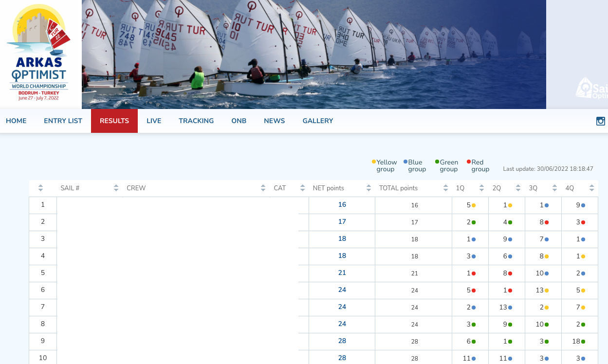Click the Arkas Optimist World Championship logo
Viewport: 608px width, 364px height.
[41, 54]
